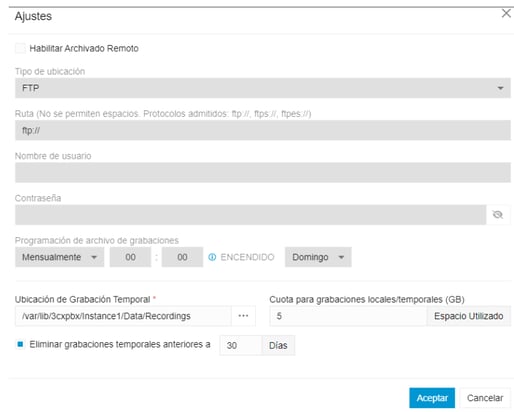Focus the Ruta ftp:// path field
The width and height of the screenshot is (514, 412).
point(263,130)
